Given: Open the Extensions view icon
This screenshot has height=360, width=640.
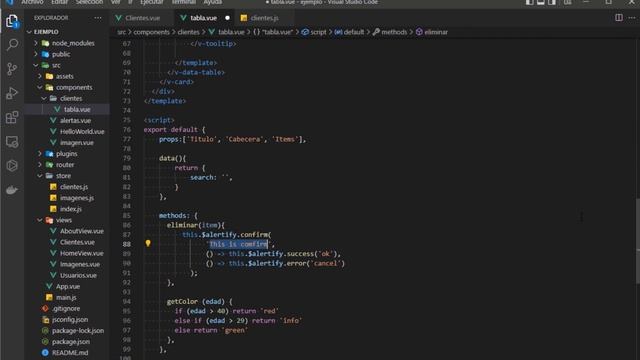Looking at the screenshot, I should (x=12, y=118).
